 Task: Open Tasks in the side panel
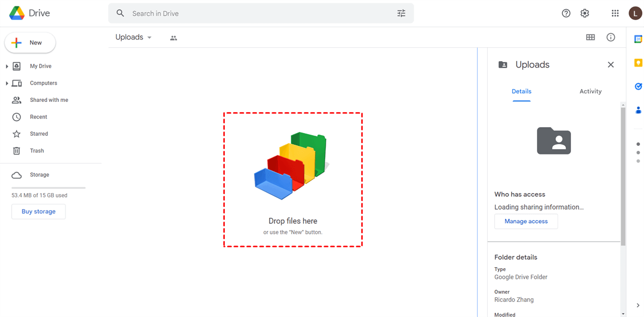tap(638, 86)
